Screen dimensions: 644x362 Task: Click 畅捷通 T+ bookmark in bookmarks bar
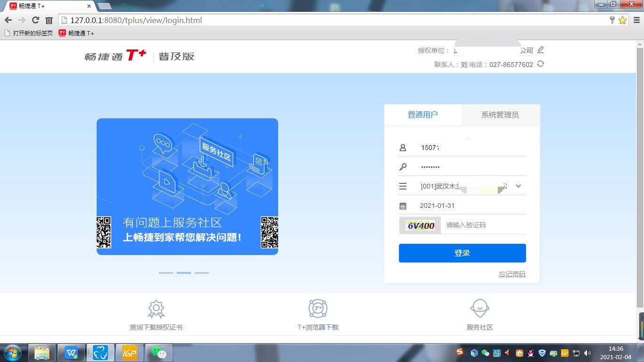[76, 33]
